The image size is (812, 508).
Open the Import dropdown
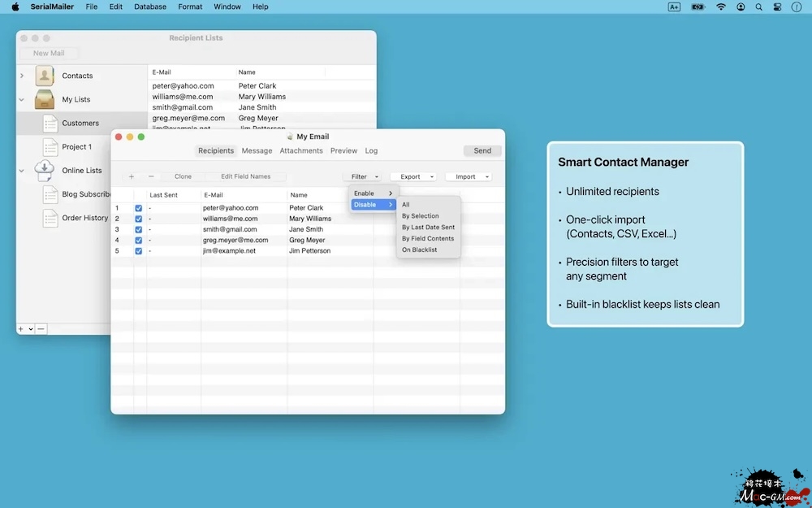click(469, 176)
